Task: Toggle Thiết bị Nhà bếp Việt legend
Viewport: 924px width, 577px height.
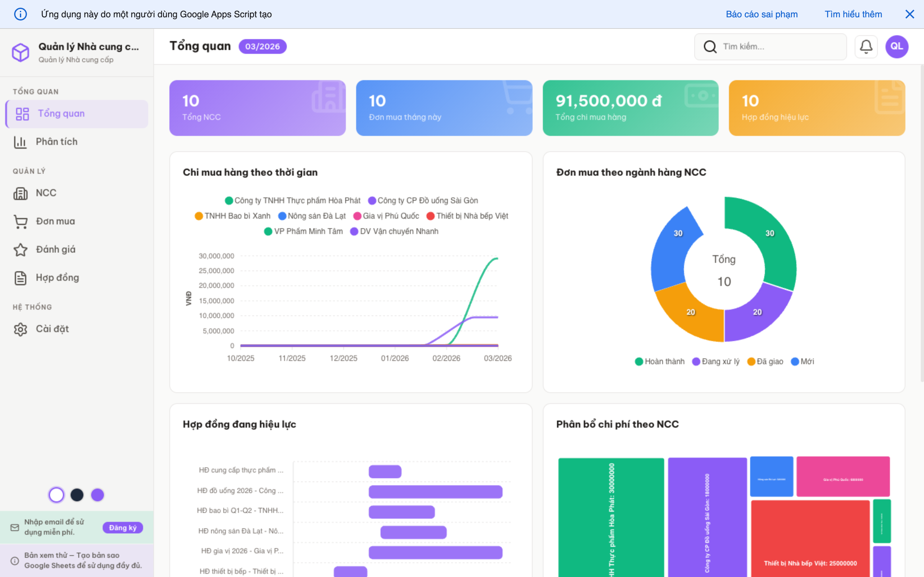Action: click(x=467, y=216)
